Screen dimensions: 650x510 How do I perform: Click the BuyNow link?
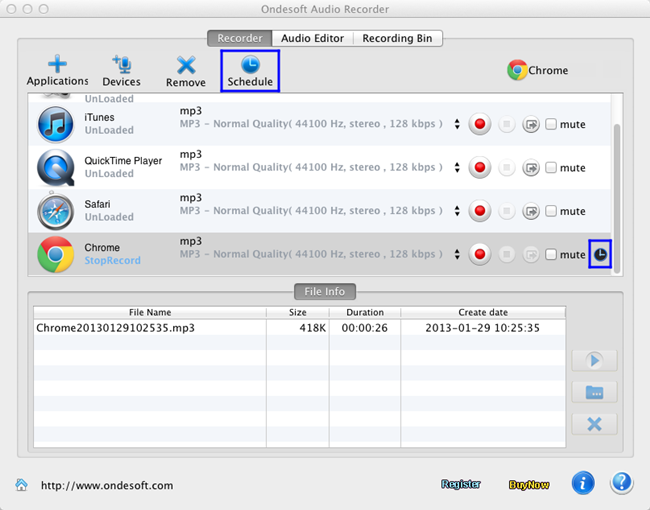[x=528, y=485]
